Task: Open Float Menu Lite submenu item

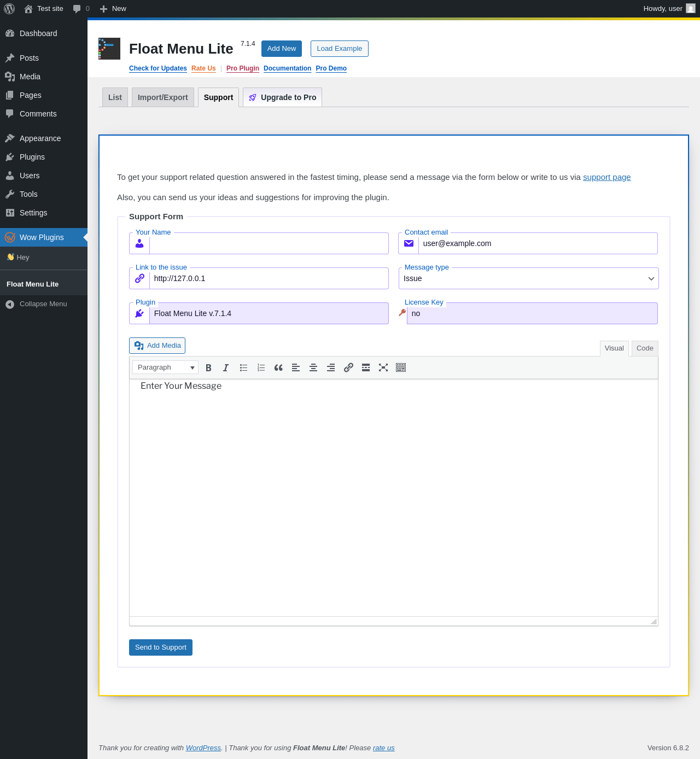Action: point(44,284)
